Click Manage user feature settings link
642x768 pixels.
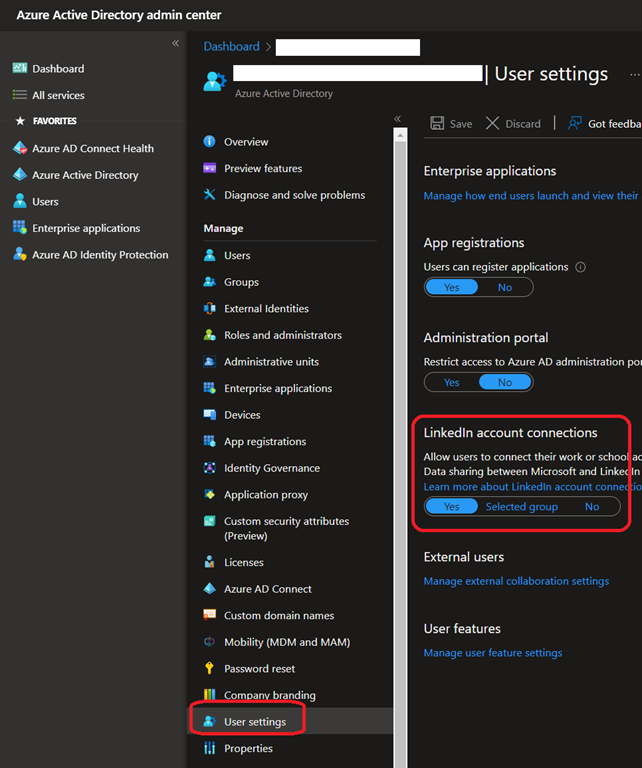click(492, 653)
